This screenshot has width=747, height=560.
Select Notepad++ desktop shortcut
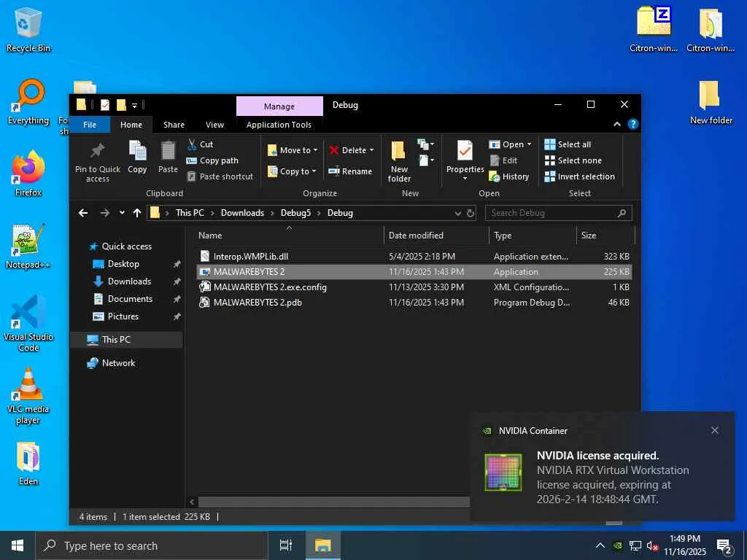(28, 246)
